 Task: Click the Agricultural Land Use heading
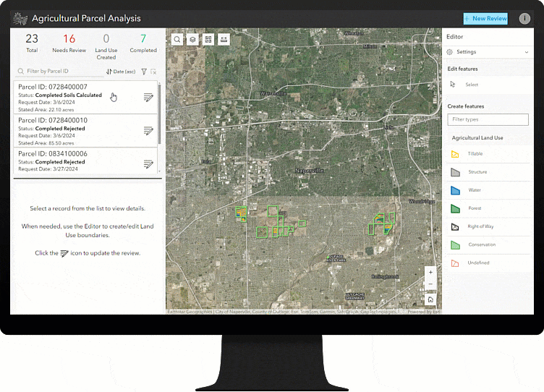tap(477, 137)
